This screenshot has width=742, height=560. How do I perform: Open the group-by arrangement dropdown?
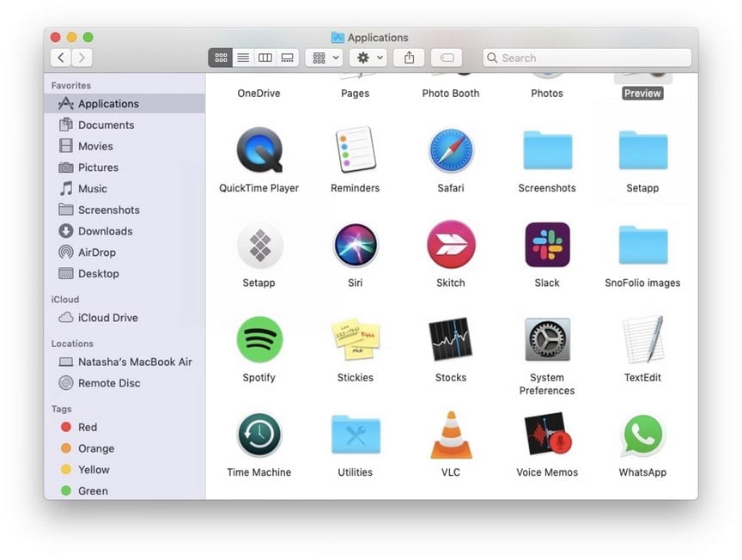[x=324, y=58]
